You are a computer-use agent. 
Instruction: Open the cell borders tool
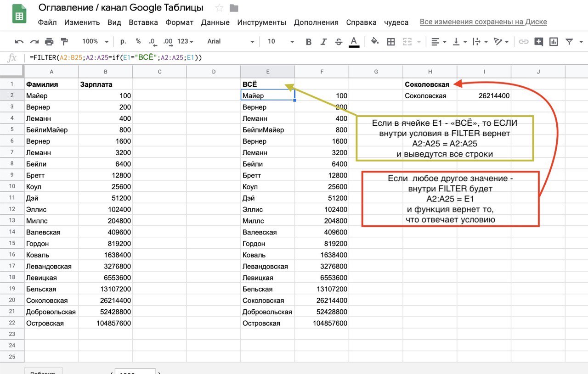391,42
